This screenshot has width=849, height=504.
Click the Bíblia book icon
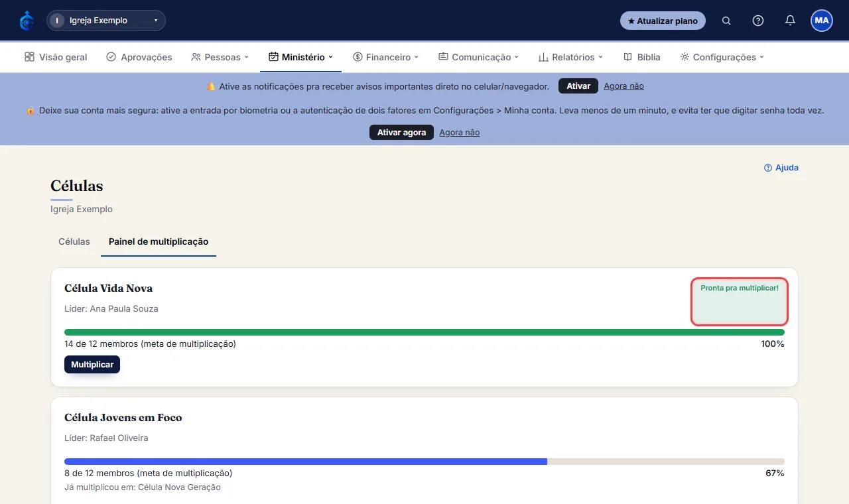(627, 57)
